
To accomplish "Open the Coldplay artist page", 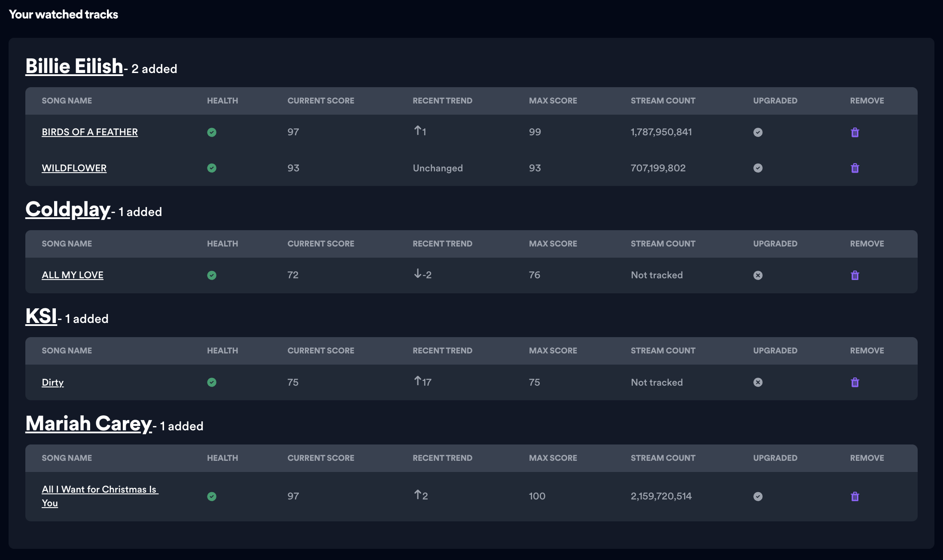I will pos(68,210).
